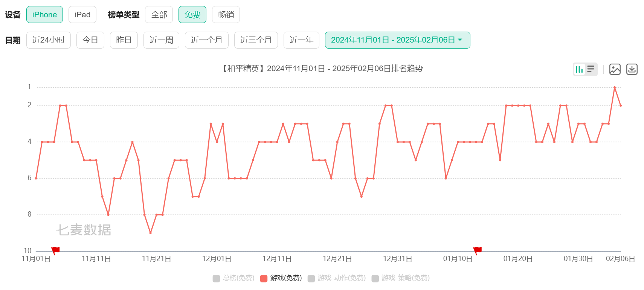Screen dimensions: 644x290
Task: Select 近一年 date range
Action: click(301, 40)
